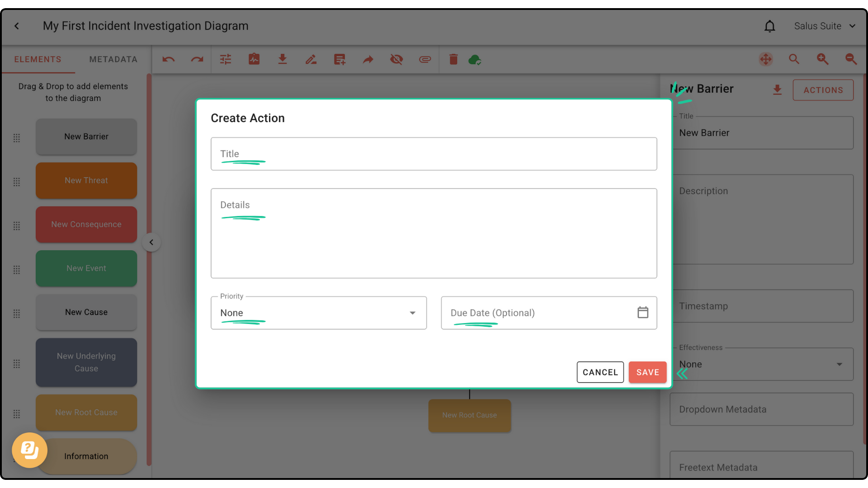This screenshot has width=868, height=488.
Task: Select the Elements tab
Action: pyautogui.click(x=38, y=59)
